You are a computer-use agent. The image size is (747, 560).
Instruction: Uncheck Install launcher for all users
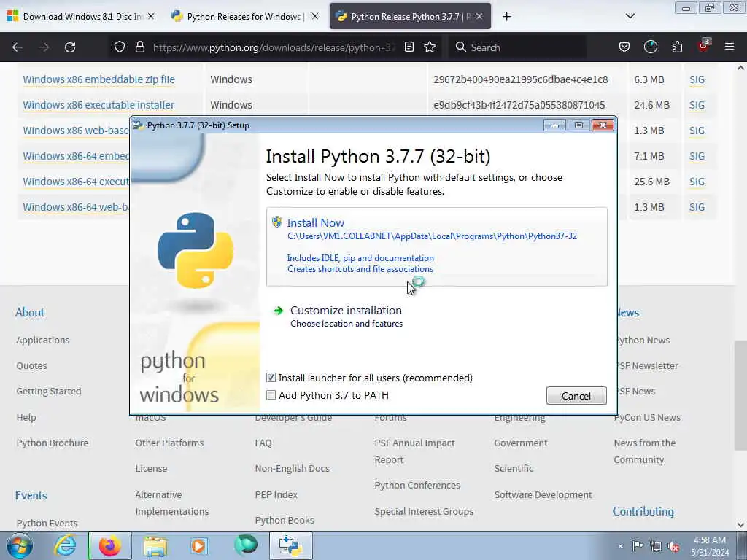271,378
